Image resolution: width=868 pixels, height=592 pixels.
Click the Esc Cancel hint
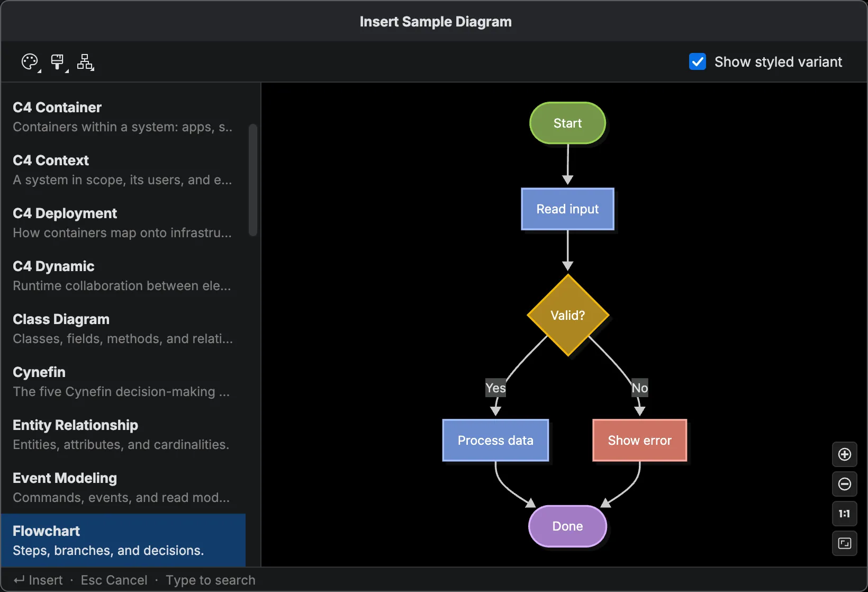click(x=114, y=580)
